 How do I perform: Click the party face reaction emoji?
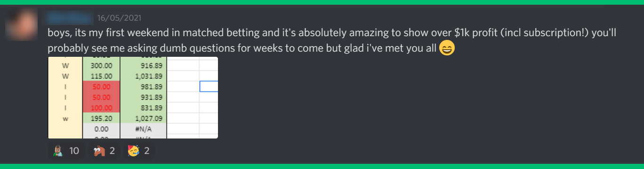click(133, 151)
